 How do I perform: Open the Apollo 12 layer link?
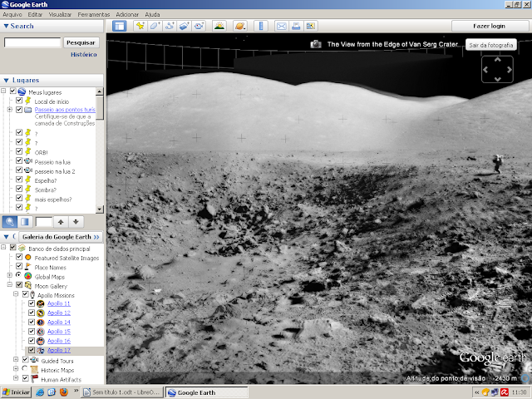59,313
